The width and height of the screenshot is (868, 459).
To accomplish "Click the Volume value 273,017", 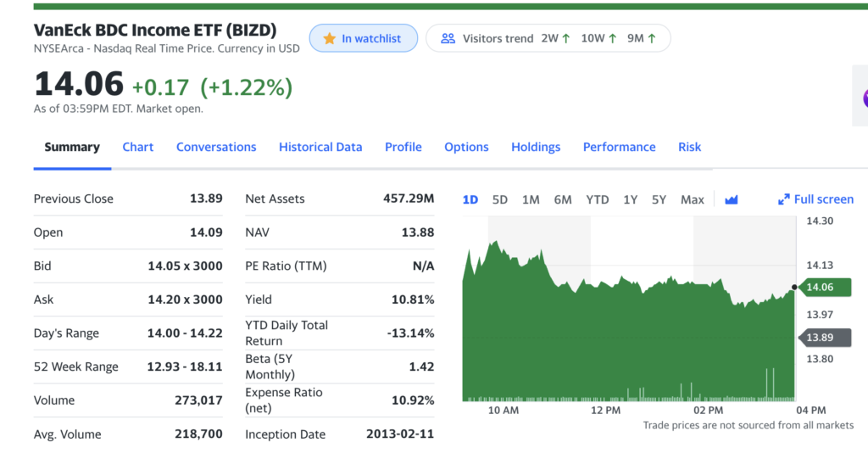I will pos(198,400).
